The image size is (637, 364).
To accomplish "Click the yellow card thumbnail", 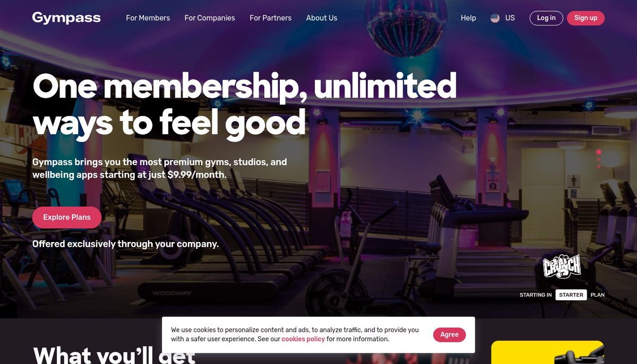I will (x=547, y=352).
